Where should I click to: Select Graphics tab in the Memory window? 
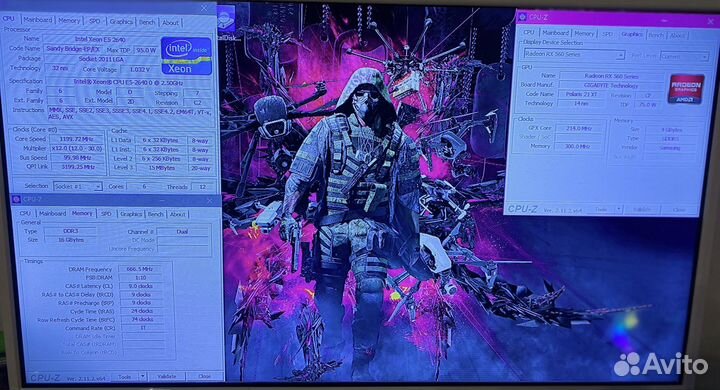point(131,214)
